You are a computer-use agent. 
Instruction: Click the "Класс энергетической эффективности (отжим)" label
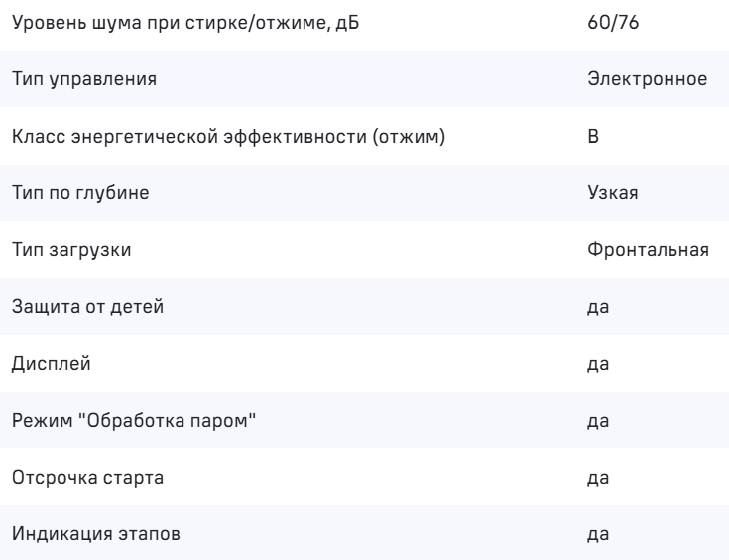pyautogui.click(x=226, y=136)
